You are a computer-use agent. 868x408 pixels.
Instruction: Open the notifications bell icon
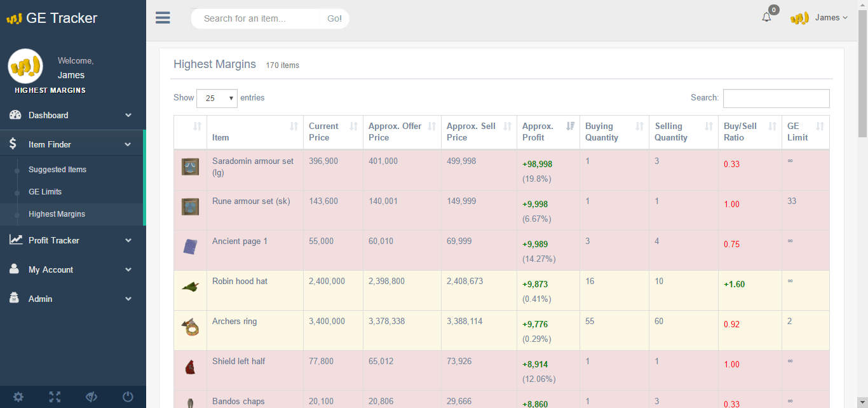[x=766, y=17]
